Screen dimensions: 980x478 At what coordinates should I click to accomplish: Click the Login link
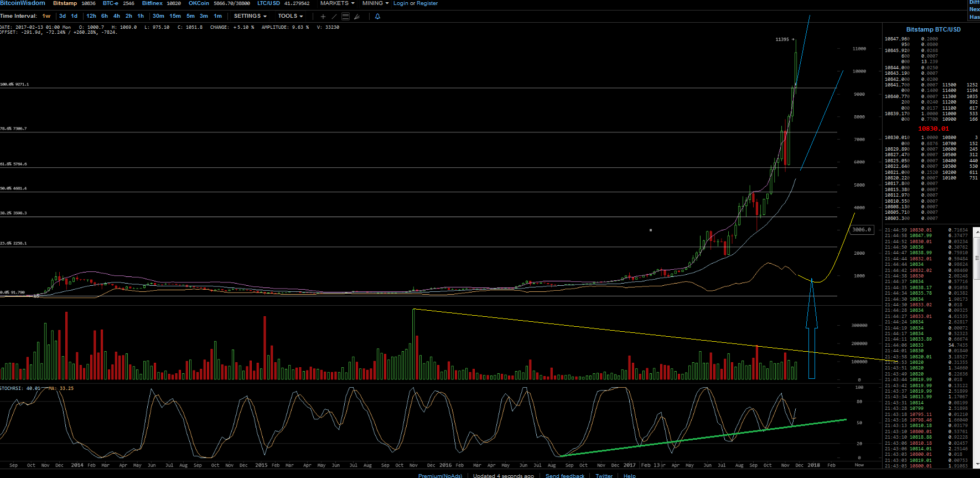[x=401, y=3]
